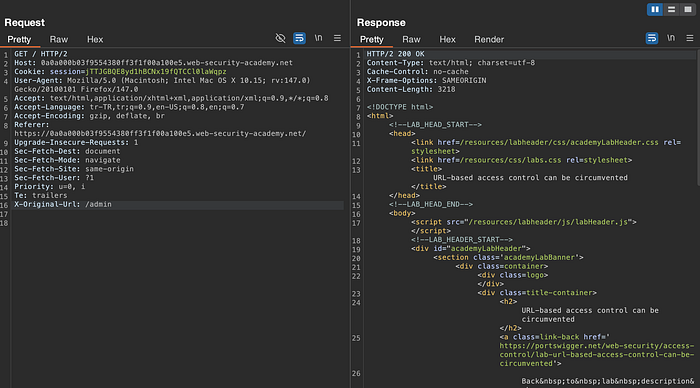Viewport: 700px width, 388px height.
Task: Click the Cache-Control: no-cache line
Action: pyautogui.click(x=417, y=72)
